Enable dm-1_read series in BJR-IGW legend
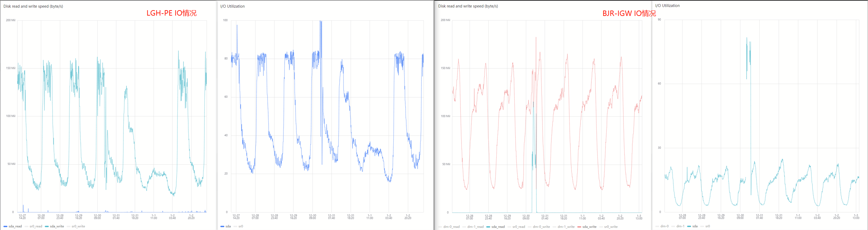This screenshot has width=868, height=230. point(475,227)
